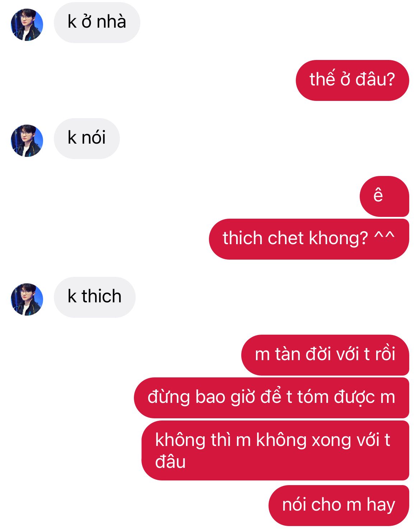Tap the 'đừng bao giờ để t tóm được m' message
The image size is (420, 530).
271,398
